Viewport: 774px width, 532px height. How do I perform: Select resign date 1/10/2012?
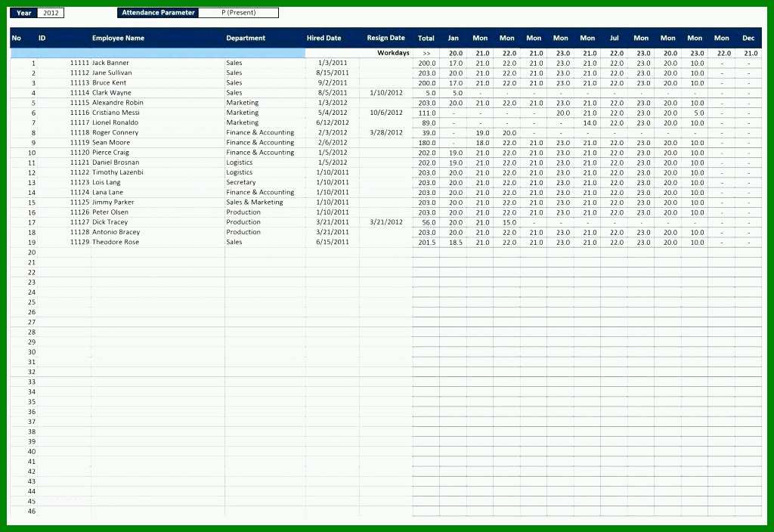386,93
